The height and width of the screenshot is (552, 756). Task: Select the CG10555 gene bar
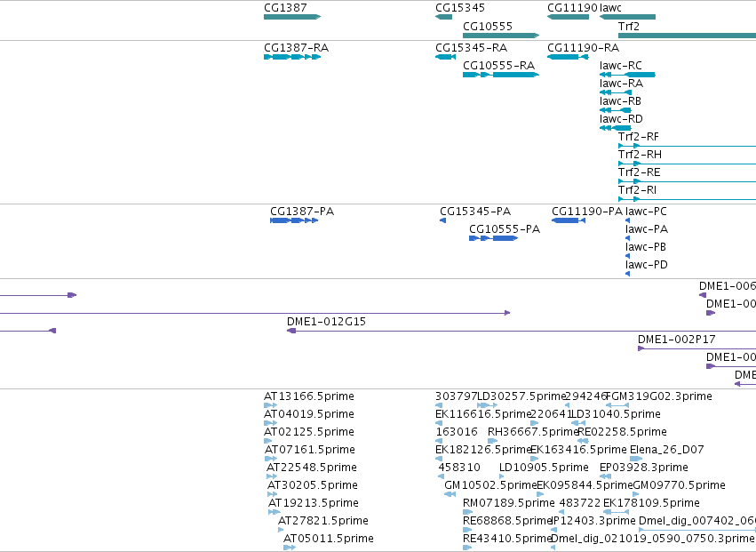(x=501, y=36)
